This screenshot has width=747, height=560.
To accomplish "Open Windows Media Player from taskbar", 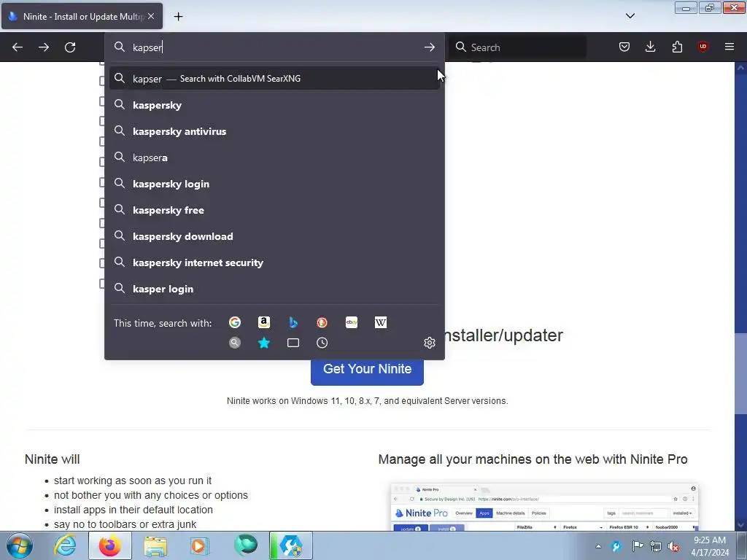I will click(198, 545).
